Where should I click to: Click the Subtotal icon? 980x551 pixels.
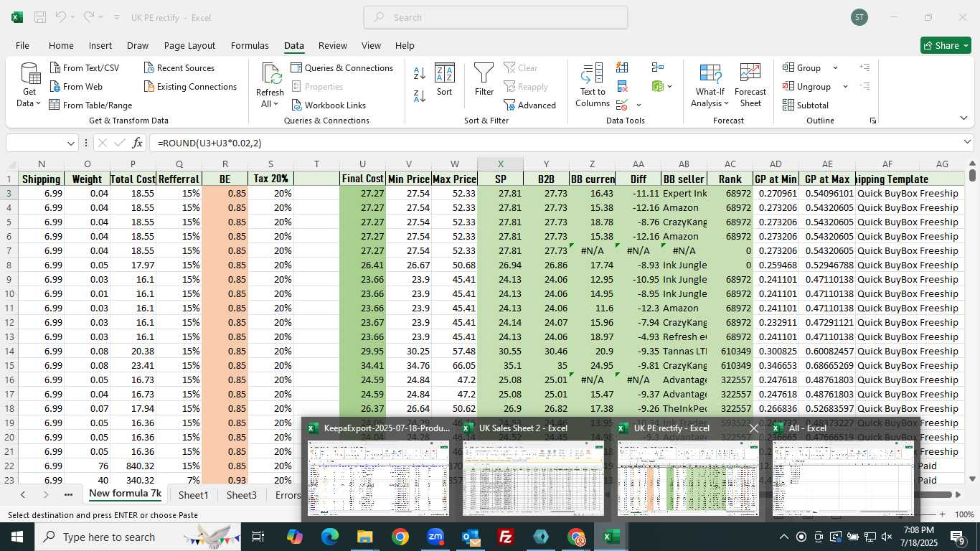point(788,105)
